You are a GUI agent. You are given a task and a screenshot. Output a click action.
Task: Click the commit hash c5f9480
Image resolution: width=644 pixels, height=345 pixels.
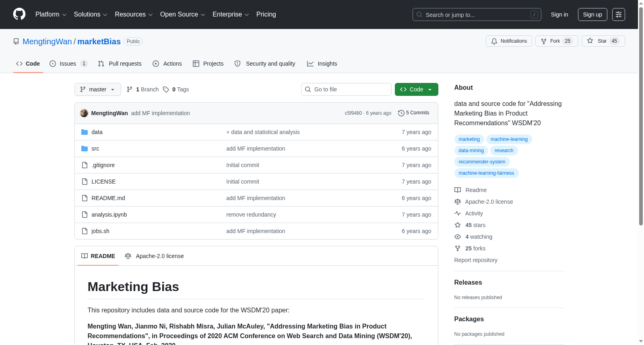point(353,113)
